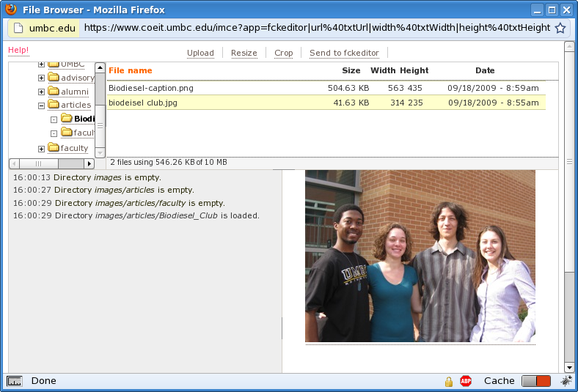The width and height of the screenshot is (578, 392).
Task: Bookmark this page with the star icon
Action: tap(560, 28)
